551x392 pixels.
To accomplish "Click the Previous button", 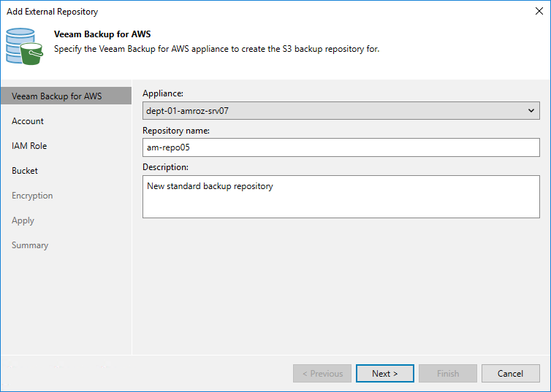I will 322,374.
